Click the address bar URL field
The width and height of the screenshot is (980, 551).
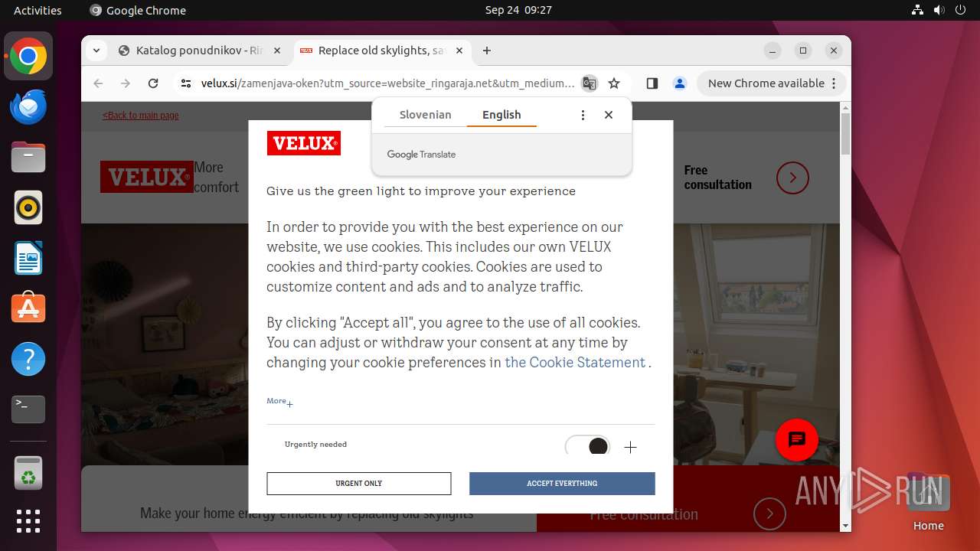click(387, 83)
